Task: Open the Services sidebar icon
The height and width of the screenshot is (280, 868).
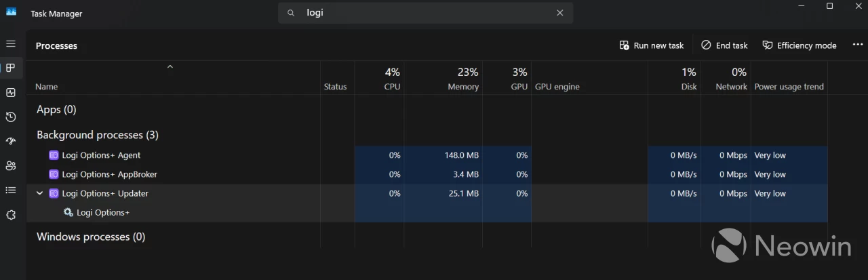Action: (x=11, y=214)
